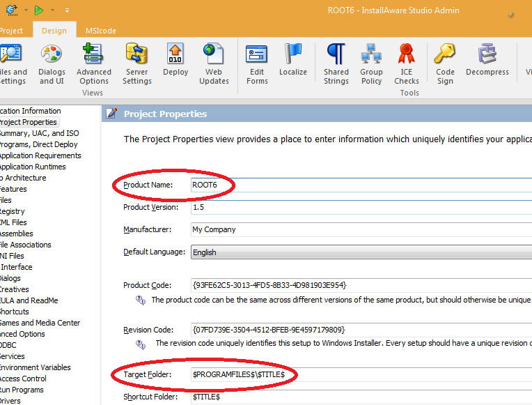This screenshot has height=405, width=532.
Task: Click the Shortcut Folder input field
Action: click(361, 397)
